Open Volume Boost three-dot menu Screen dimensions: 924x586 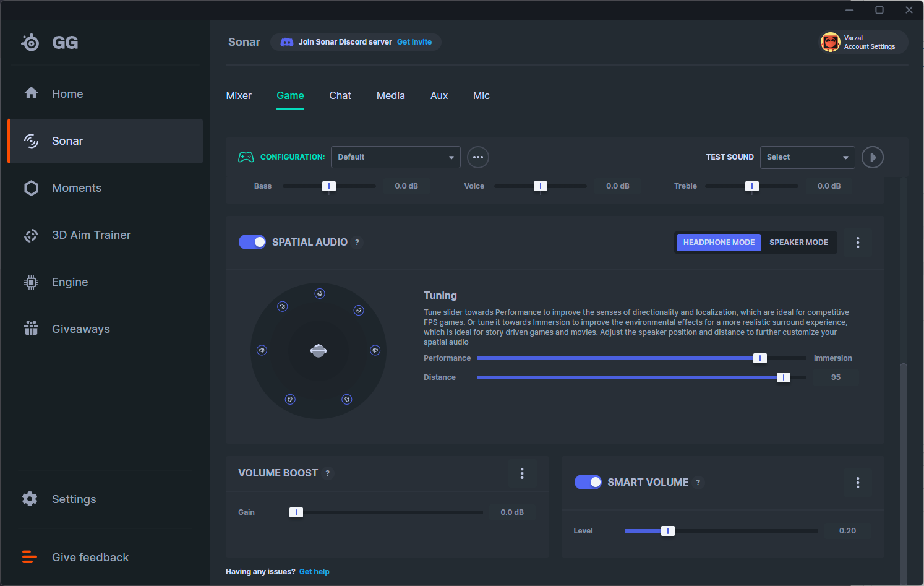(522, 473)
